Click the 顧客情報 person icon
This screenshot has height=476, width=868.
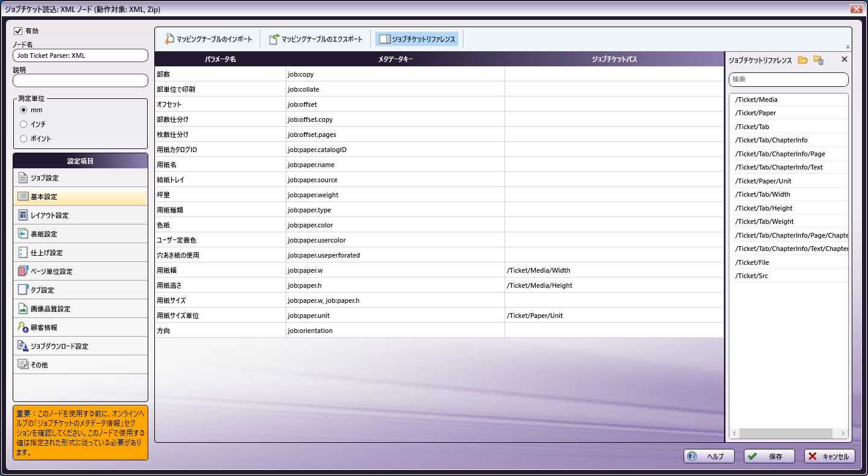click(x=22, y=328)
